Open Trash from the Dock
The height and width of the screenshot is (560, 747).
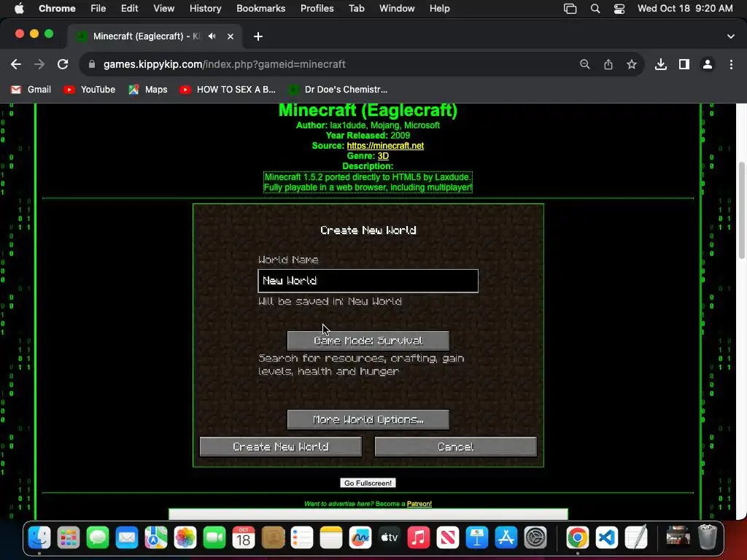708,537
